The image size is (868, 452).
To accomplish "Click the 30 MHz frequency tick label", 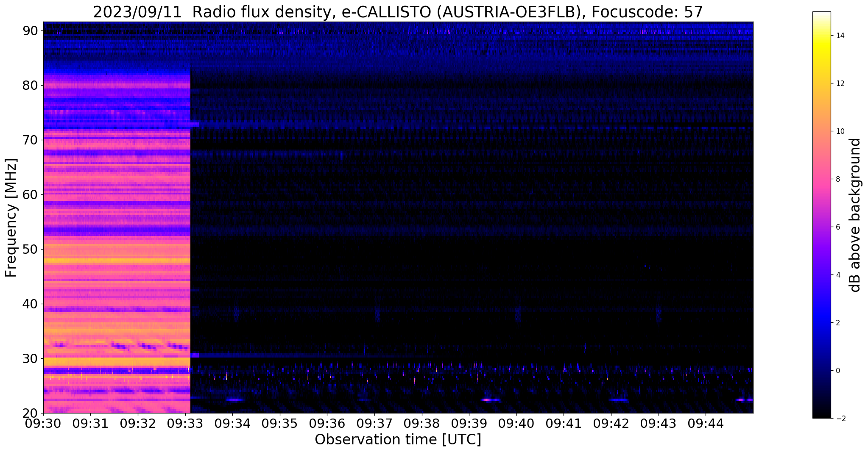I will [31, 359].
